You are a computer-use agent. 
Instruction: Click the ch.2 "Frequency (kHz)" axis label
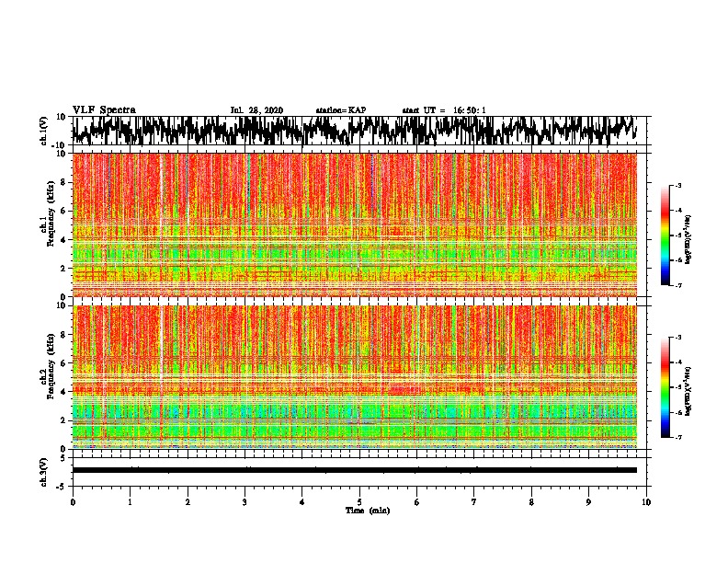51,366
